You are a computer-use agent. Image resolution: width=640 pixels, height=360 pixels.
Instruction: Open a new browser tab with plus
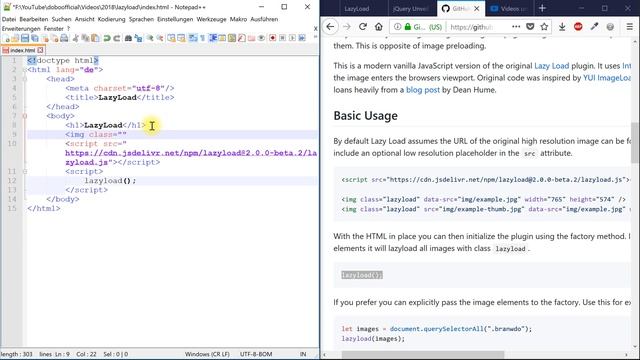click(x=542, y=8)
